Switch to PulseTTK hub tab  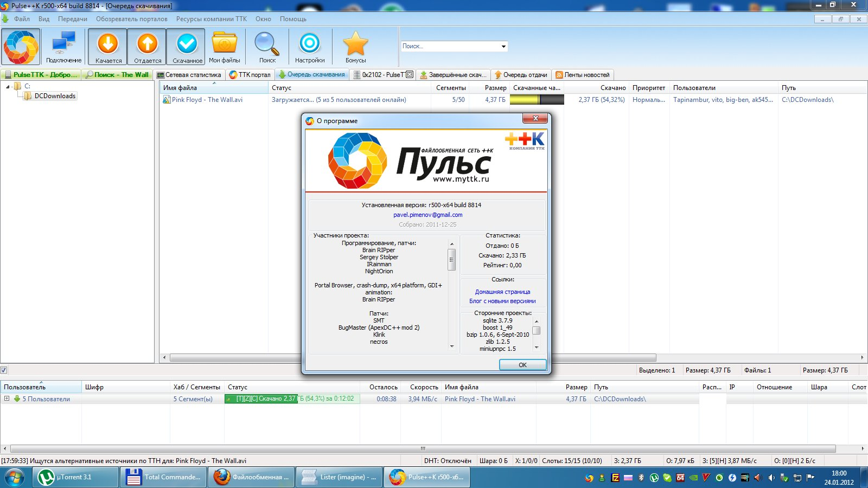[x=41, y=75]
